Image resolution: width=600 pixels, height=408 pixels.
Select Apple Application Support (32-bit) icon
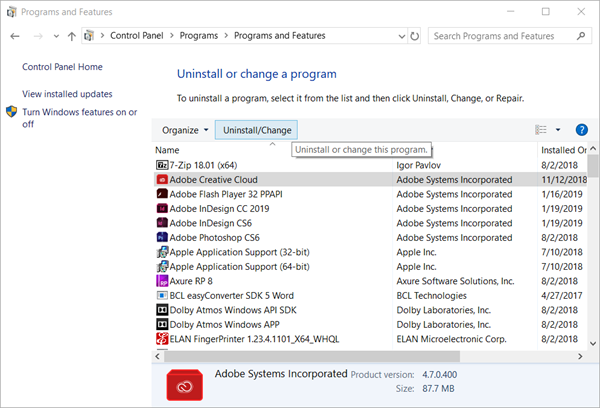162,252
